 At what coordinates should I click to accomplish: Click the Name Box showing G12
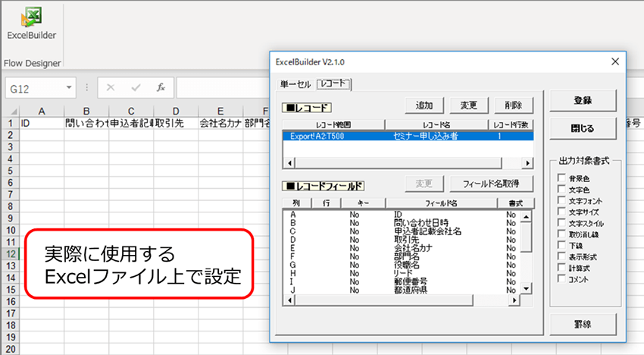36,88
